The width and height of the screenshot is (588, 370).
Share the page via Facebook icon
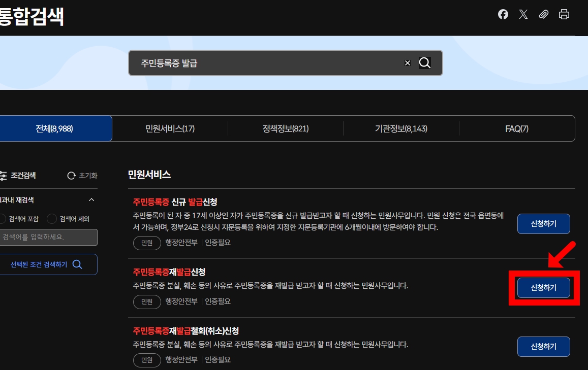tap(503, 14)
